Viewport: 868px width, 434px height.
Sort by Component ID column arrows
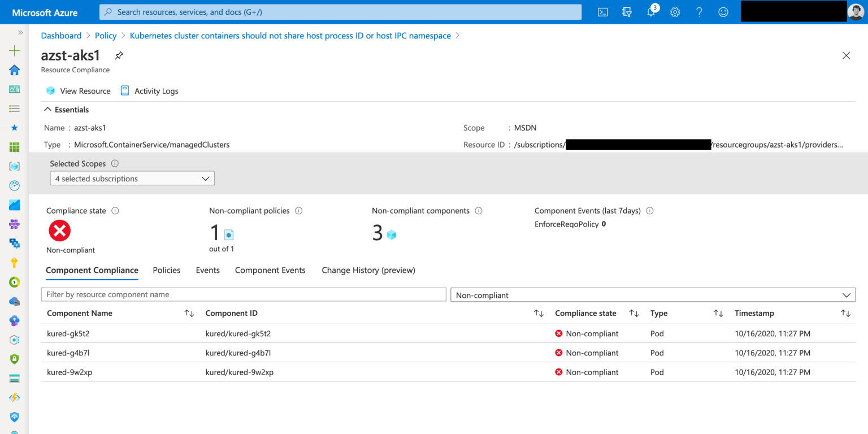[x=539, y=313]
